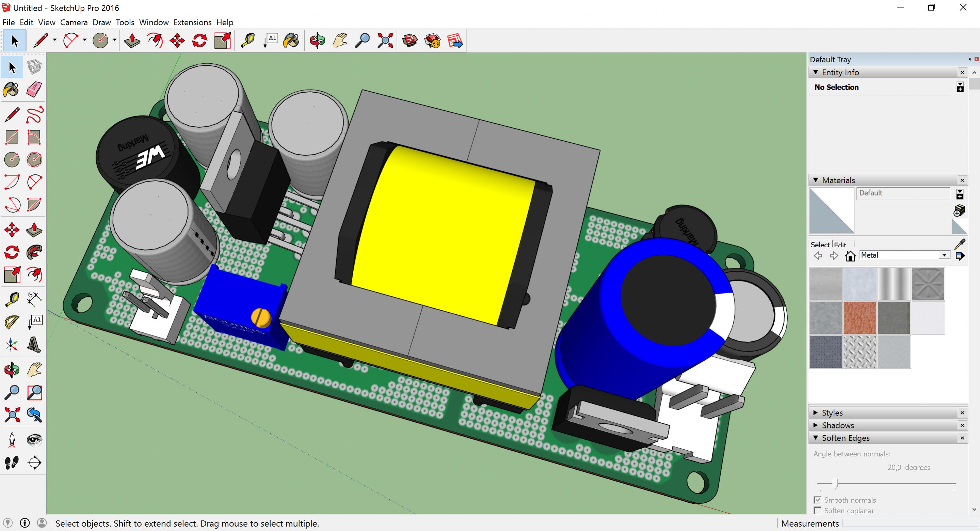This screenshot has height=531, width=980.
Task: Pick the orange rusty metal material swatch
Action: point(860,318)
